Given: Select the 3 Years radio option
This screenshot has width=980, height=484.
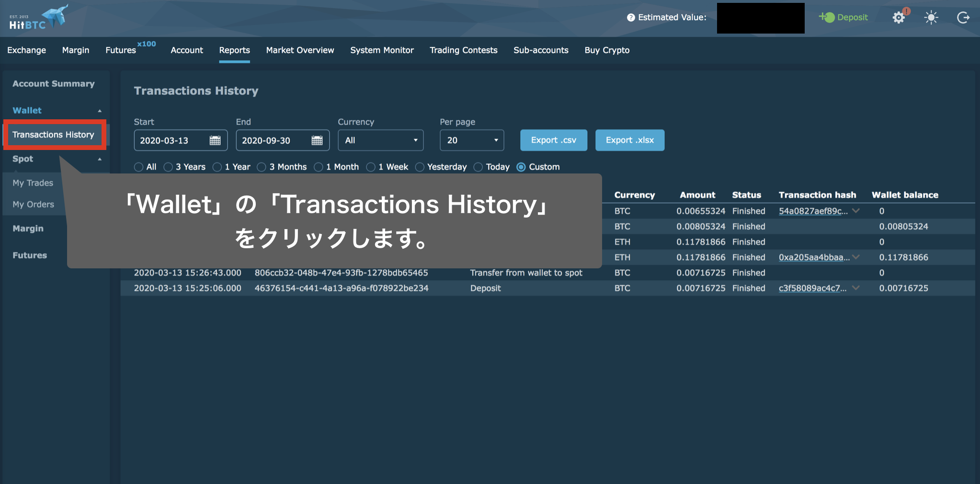Looking at the screenshot, I should click(168, 167).
